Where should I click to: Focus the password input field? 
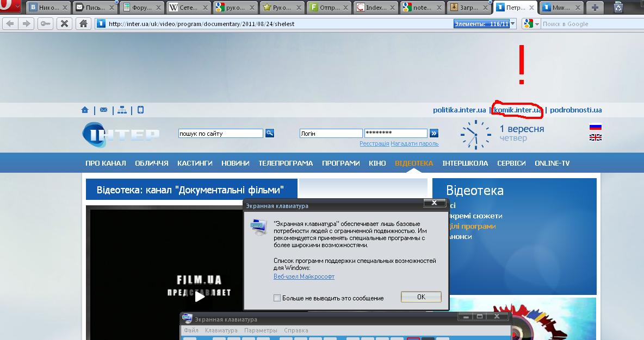pyautogui.click(x=396, y=133)
